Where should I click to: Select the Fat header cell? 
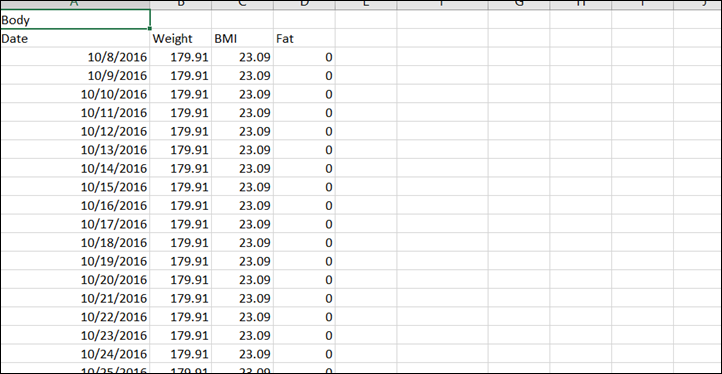tap(304, 39)
